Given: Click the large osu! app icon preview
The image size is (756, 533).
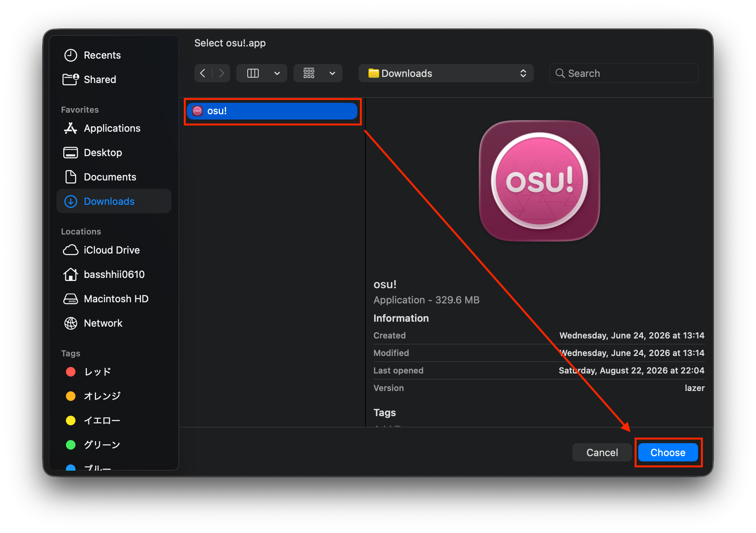Looking at the screenshot, I should click(x=539, y=181).
